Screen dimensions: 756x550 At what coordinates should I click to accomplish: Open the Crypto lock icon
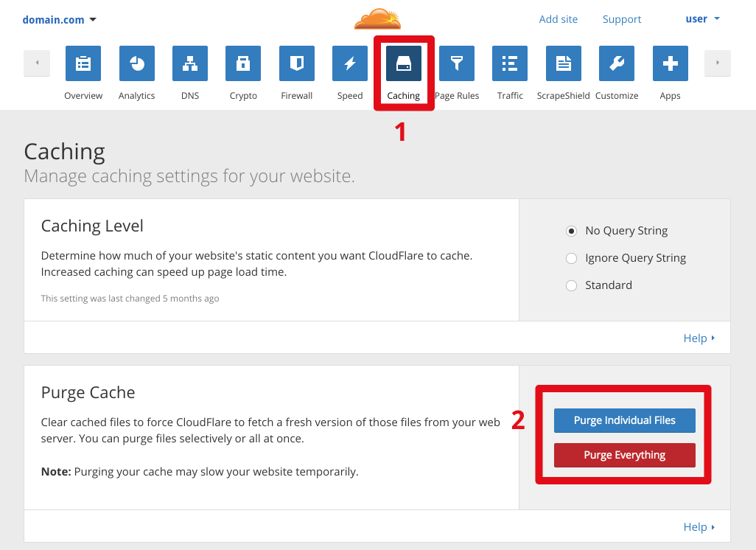[x=243, y=63]
